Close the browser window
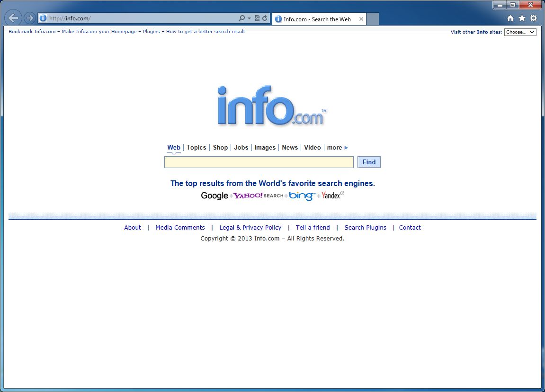545x392 pixels. [x=531, y=5]
